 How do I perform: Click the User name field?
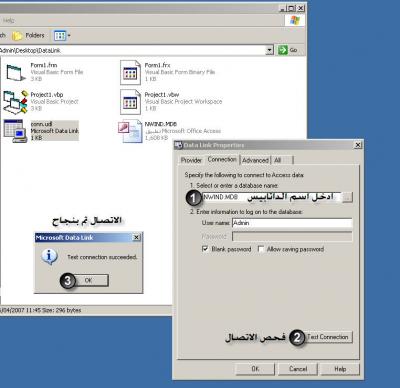click(292, 223)
